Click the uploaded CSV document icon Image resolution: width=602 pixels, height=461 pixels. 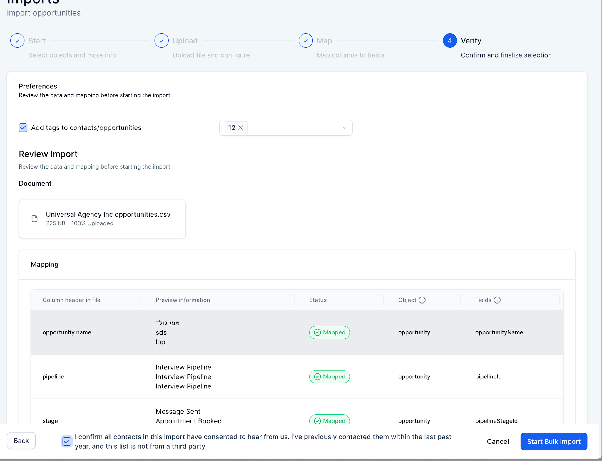35,219
